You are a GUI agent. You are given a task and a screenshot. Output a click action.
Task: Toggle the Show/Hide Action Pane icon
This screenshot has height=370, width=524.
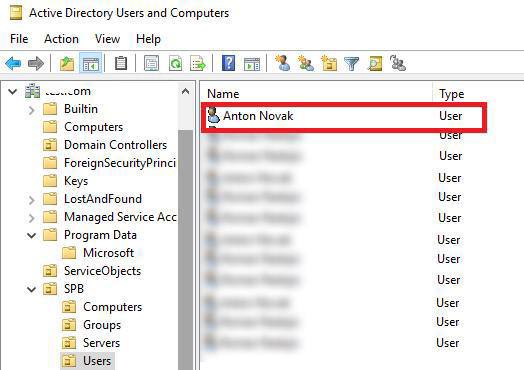click(x=252, y=64)
